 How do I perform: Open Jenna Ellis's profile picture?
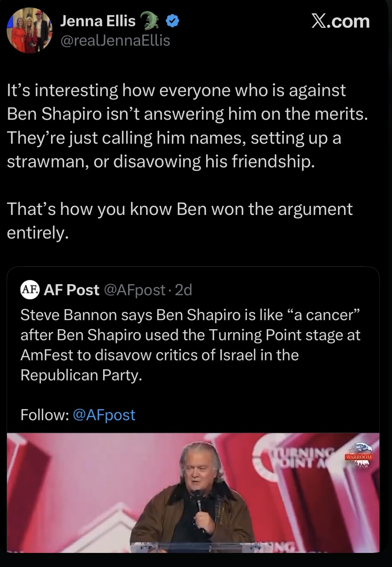(x=30, y=31)
